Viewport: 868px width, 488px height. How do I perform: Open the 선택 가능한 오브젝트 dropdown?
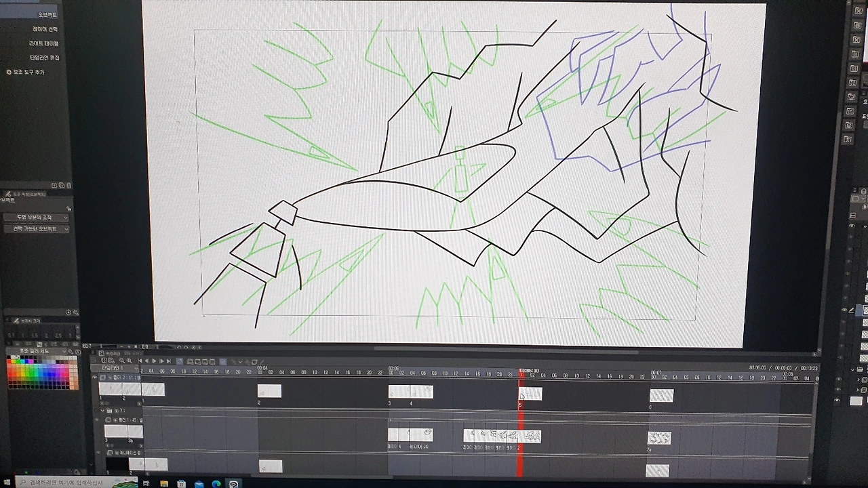click(36, 229)
